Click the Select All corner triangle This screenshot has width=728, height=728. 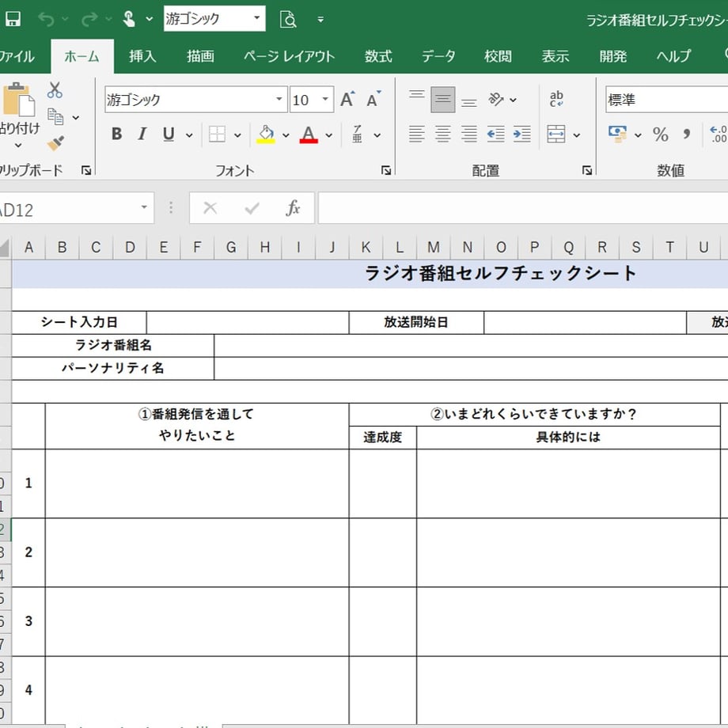click(x=5, y=248)
